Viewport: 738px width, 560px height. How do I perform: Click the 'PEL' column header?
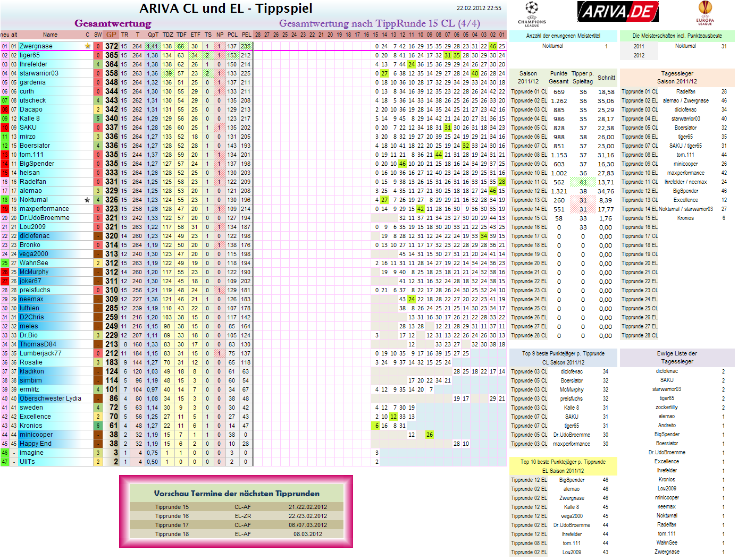pos(246,35)
